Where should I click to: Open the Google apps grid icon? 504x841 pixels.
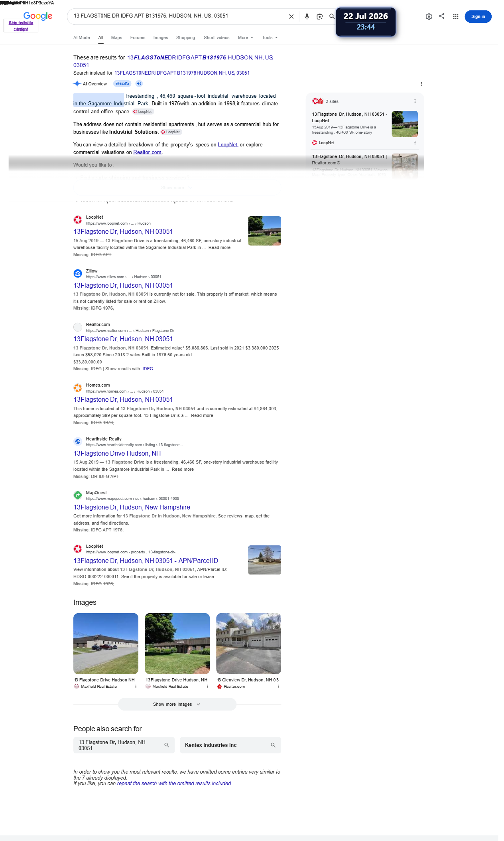tap(455, 16)
